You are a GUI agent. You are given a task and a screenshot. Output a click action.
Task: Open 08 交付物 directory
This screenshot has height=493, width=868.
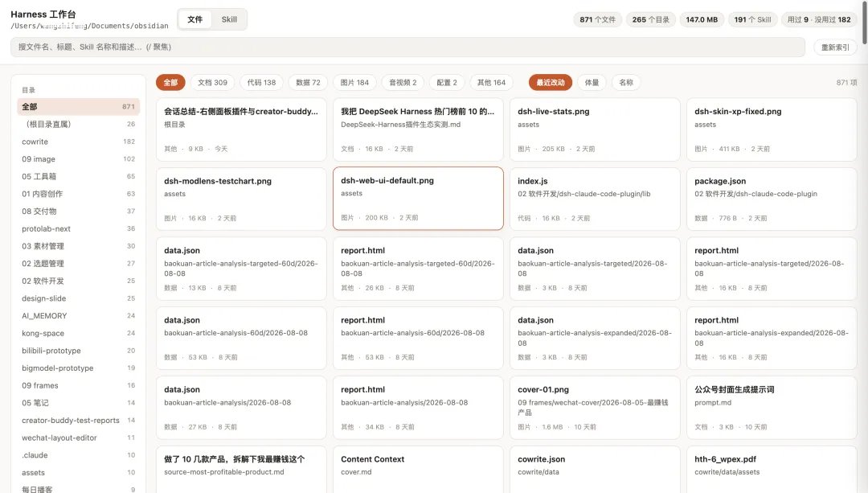78,211
